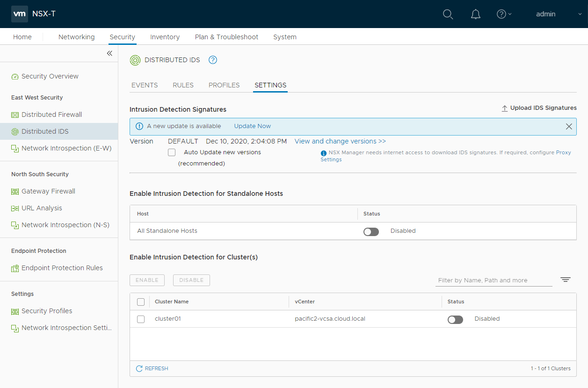Open the Networking menu
This screenshot has height=388, width=588.
[x=76, y=37]
